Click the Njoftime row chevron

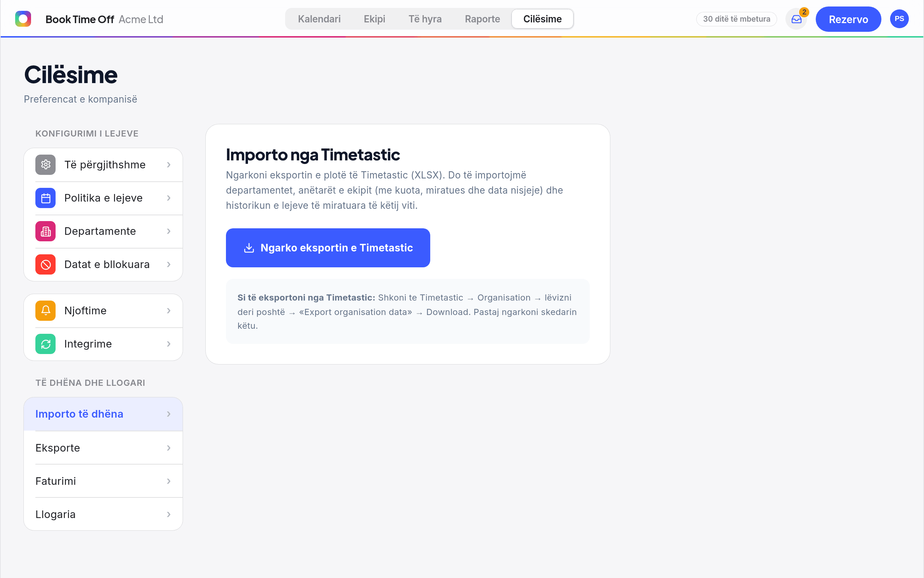click(169, 311)
